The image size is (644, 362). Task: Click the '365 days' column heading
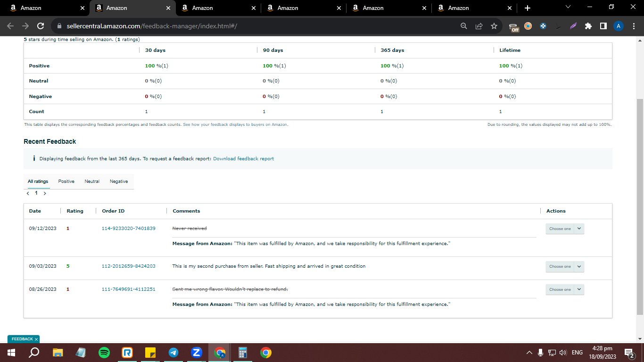coord(392,50)
